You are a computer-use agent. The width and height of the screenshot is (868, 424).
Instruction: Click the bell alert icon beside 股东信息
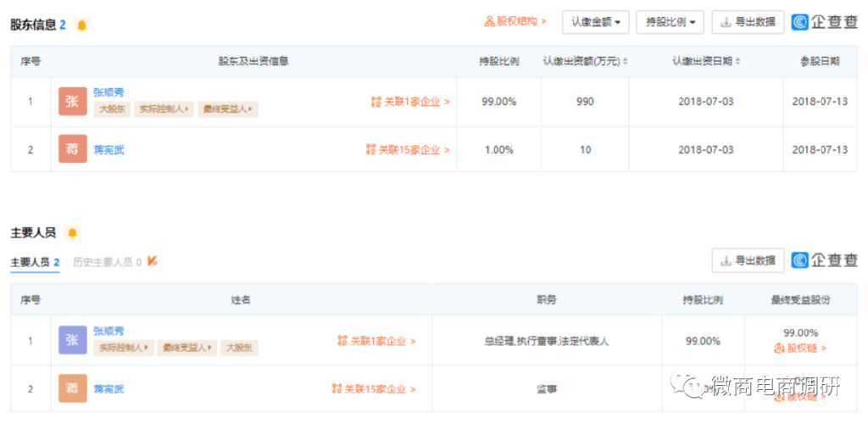(82, 25)
